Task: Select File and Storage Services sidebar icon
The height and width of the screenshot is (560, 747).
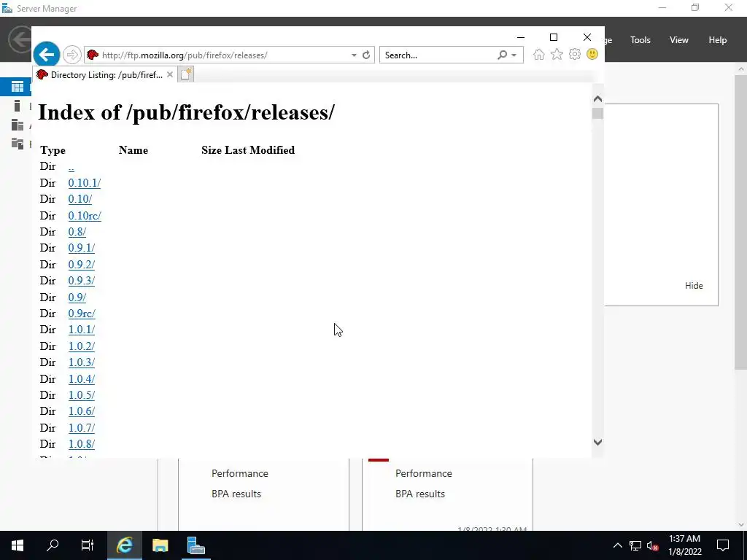Action: 18,144
